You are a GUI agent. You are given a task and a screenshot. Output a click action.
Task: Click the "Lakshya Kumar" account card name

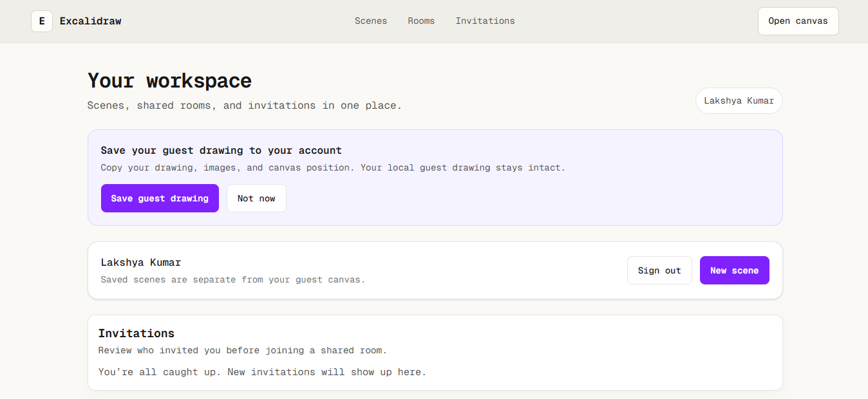pos(141,263)
